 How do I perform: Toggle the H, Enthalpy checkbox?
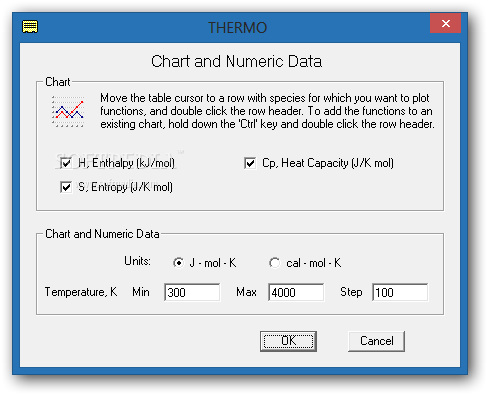[66, 163]
